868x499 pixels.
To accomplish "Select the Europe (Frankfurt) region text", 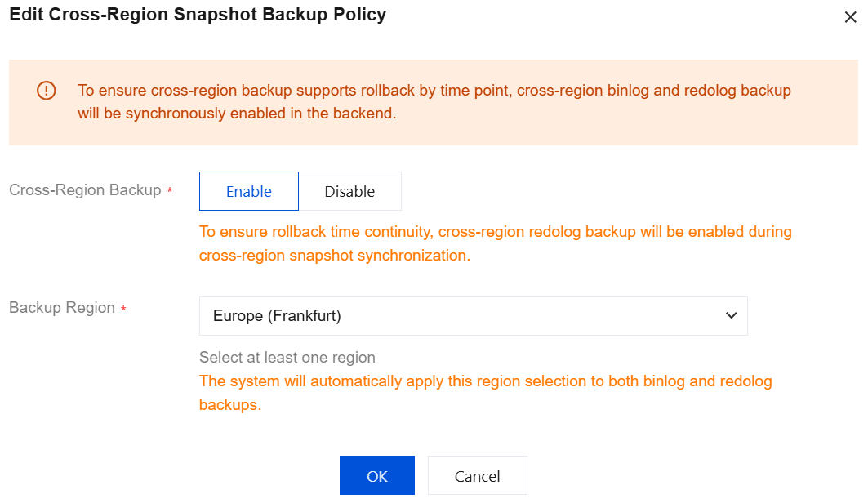I will click(277, 315).
